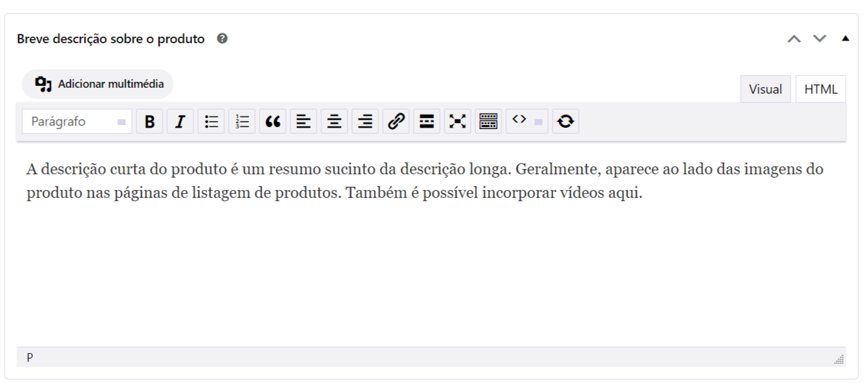Apply blockquote formatting
This screenshot has width=868, height=390.
[x=273, y=121]
